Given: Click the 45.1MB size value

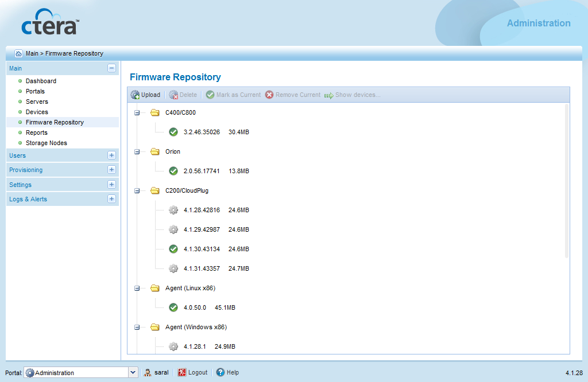Looking at the screenshot, I should pos(225,308).
